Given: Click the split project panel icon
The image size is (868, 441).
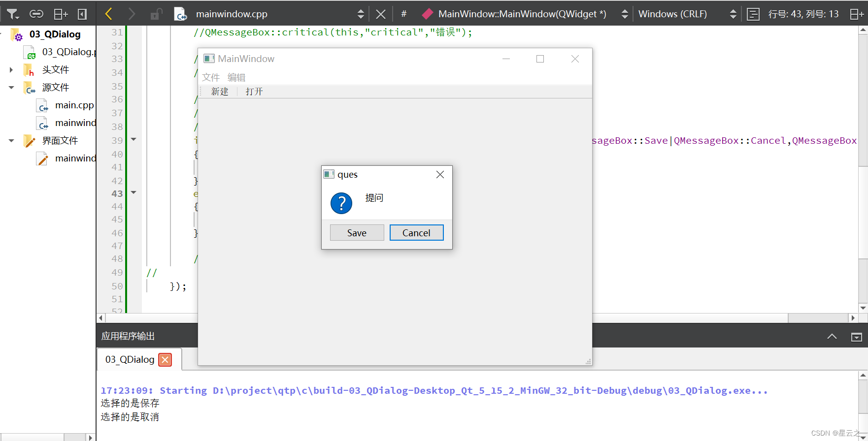Looking at the screenshot, I should coord(61,14).
